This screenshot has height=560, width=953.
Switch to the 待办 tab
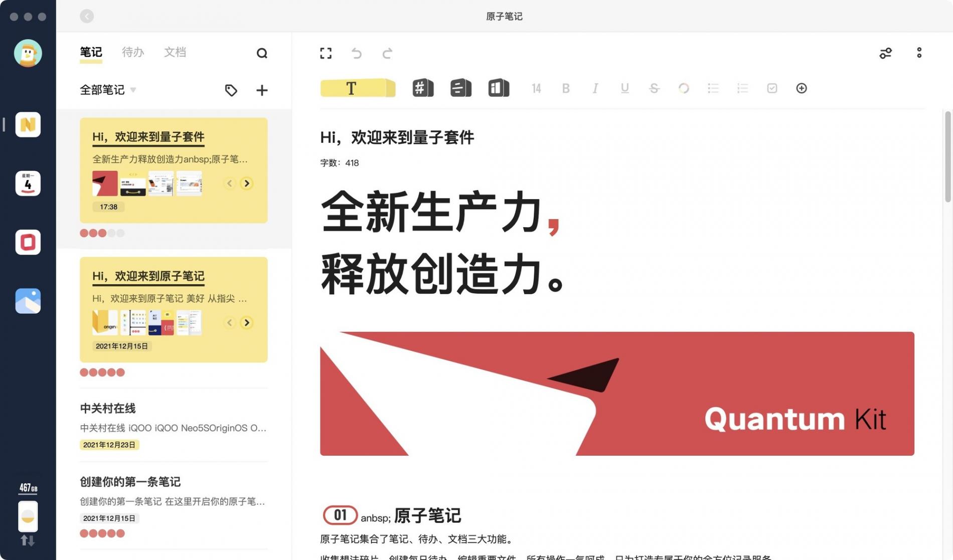click(x=133, y=52)
